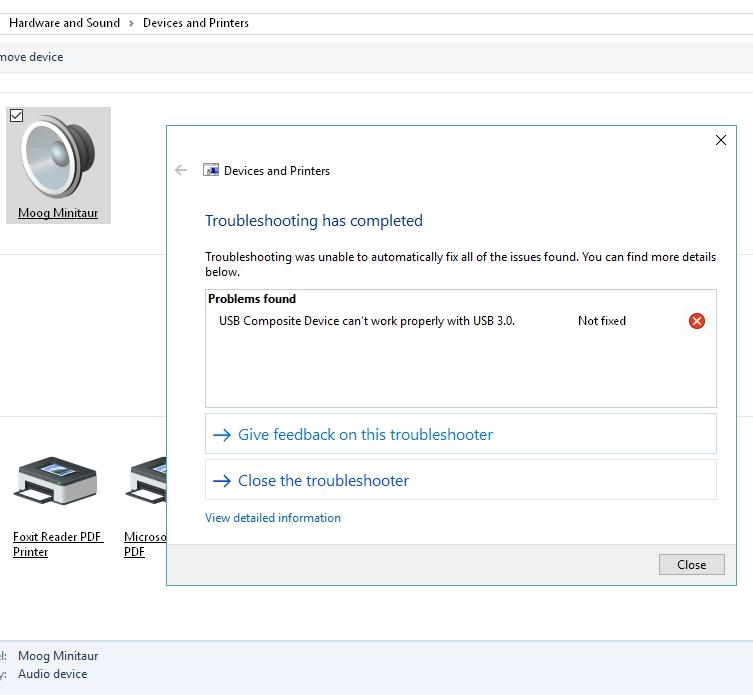Viewport: 753px width, 695px height.
Task: Click the red Not fixed error icon
Action: coord(697,321)
